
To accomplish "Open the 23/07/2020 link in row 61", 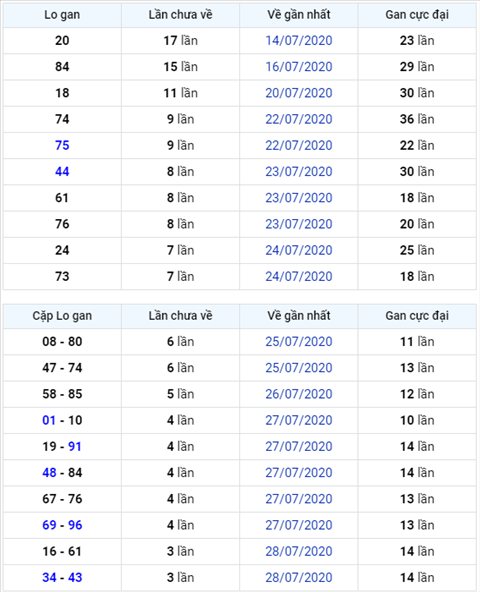I will click(x=298, y=197).
